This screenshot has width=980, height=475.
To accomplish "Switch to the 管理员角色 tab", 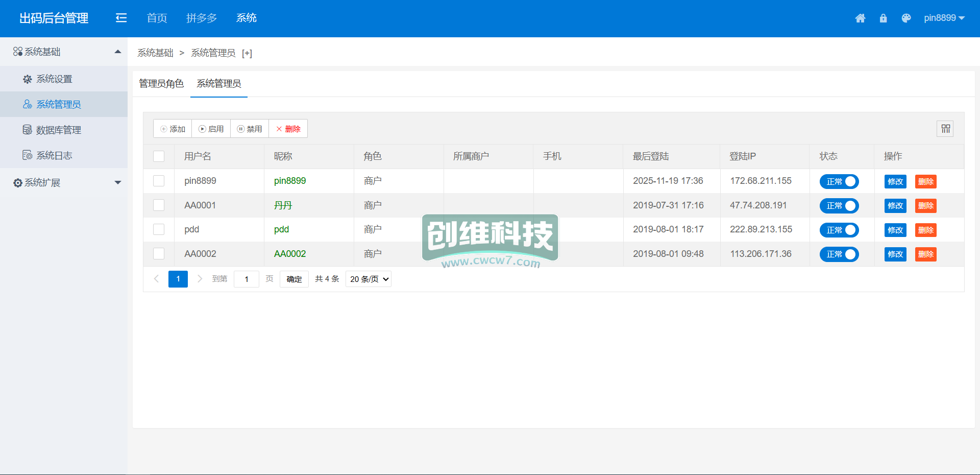I will click(x=161, y=84).
